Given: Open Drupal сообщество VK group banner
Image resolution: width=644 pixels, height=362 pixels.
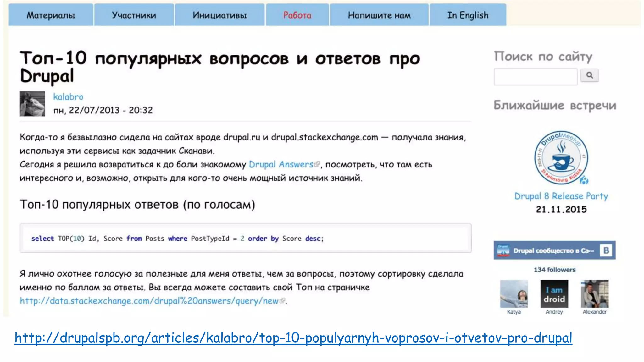Looking at the screenshot, I should [554, 250].
